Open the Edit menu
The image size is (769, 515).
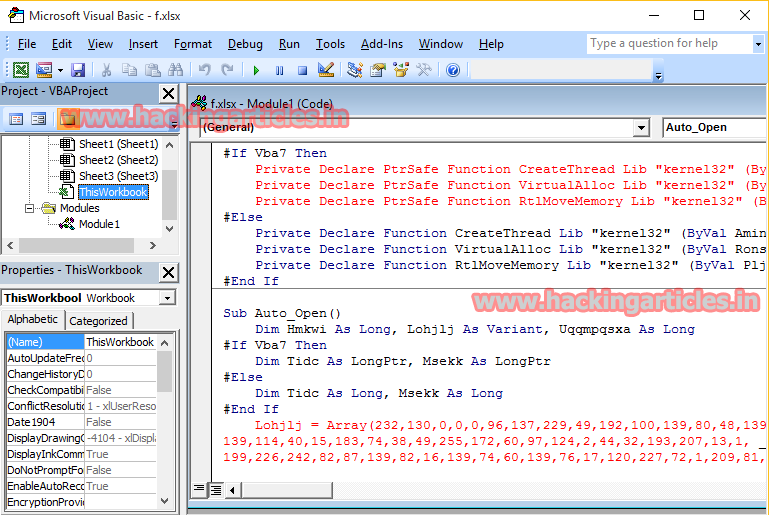click(62, 44)
